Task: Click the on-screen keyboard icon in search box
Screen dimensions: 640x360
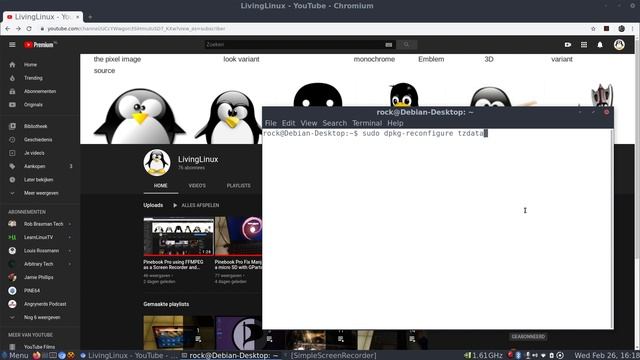Action: pyautogui.click(x=389, y=44)
